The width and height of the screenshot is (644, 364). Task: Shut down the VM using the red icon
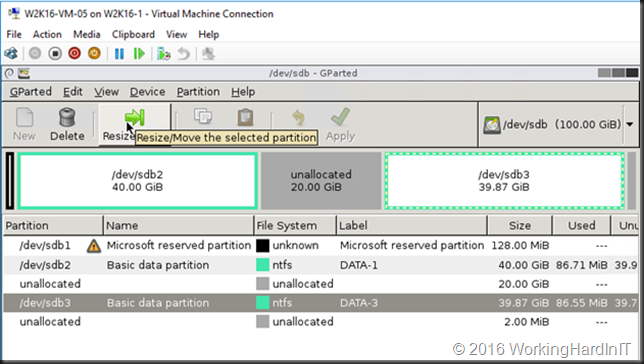click(74, 53)
